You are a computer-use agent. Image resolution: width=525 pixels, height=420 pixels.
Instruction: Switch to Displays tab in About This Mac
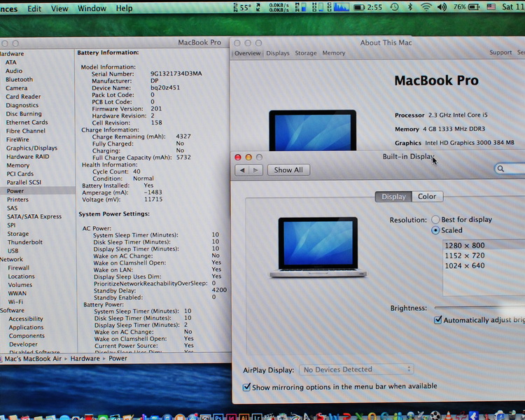[278, 53]
